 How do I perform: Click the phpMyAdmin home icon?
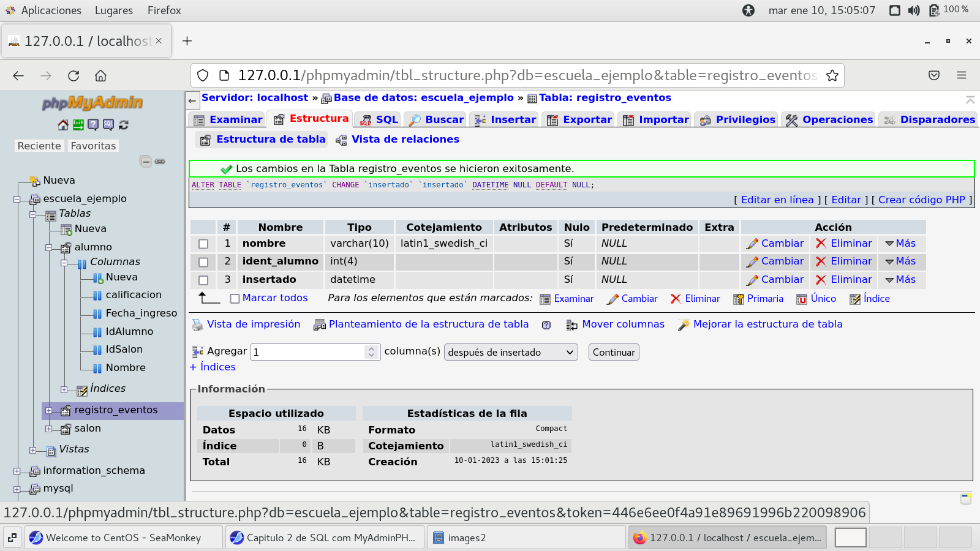63,125
